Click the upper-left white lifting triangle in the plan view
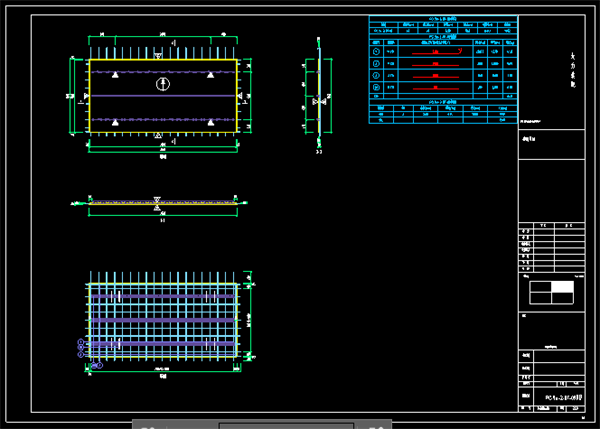This screenshot has width=600, height=429. pyautogui.click(x=115, y=75)
